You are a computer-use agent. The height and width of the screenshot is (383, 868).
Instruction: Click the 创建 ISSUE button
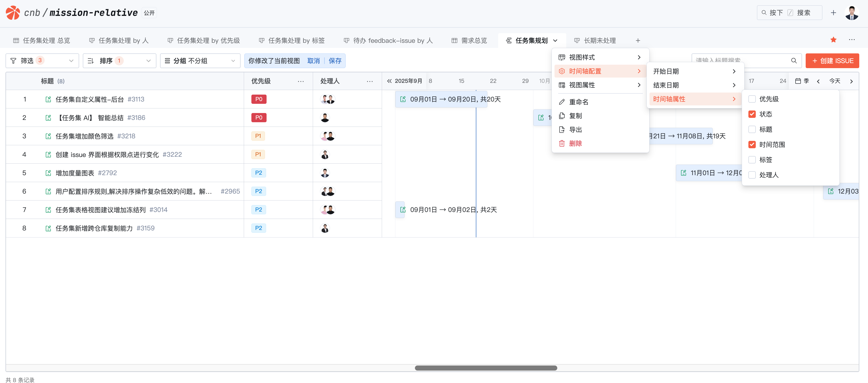[832, 61]
